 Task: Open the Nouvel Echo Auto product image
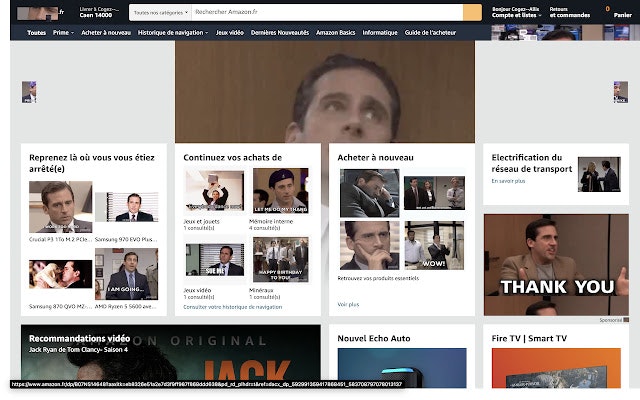tap(402, 368)
